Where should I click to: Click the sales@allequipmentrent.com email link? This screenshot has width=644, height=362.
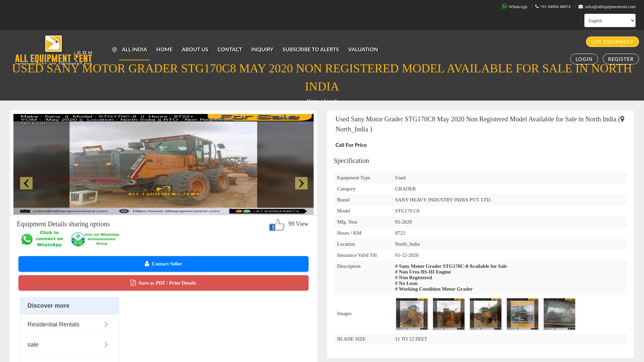pyautogui.click(x=610, y=7)
